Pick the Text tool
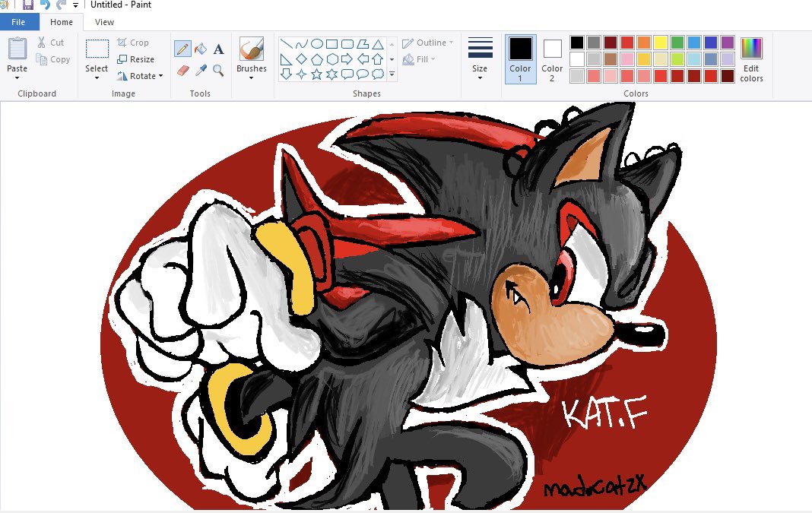The height and width of the screenshot is (513, 812). pos(218,49)
